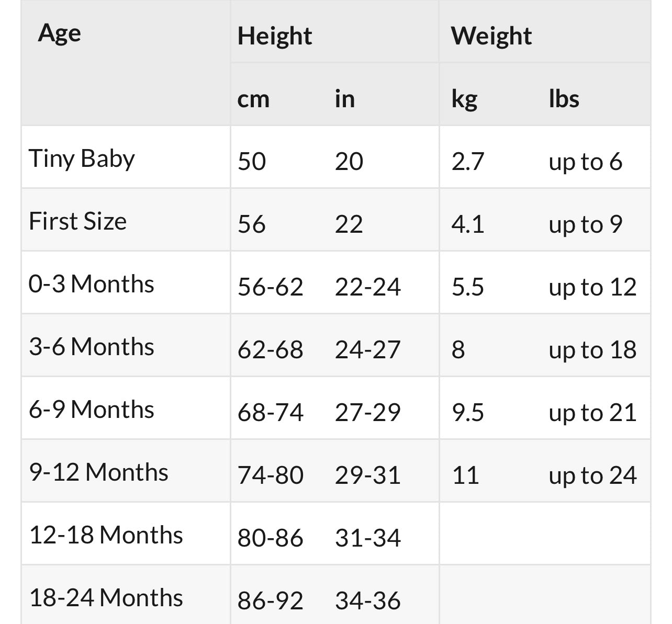
Task: Click the Height column header
Action: 274,36
